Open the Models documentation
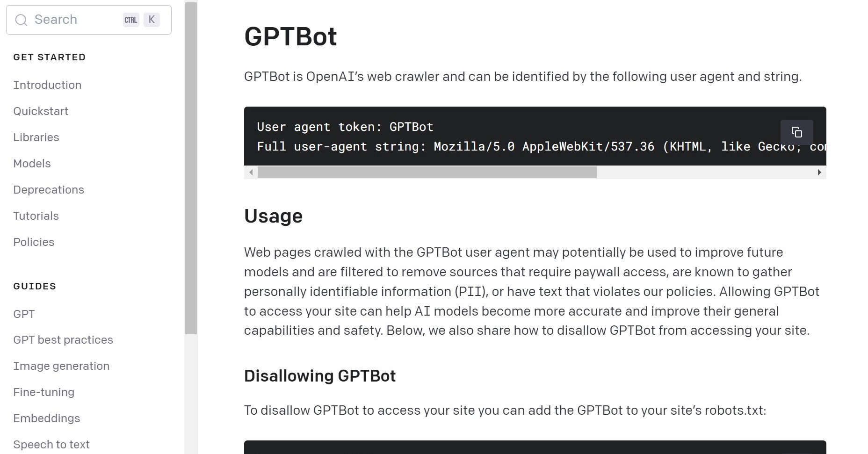Viewport: 868px width, 454px height. [x=32, y=164]
